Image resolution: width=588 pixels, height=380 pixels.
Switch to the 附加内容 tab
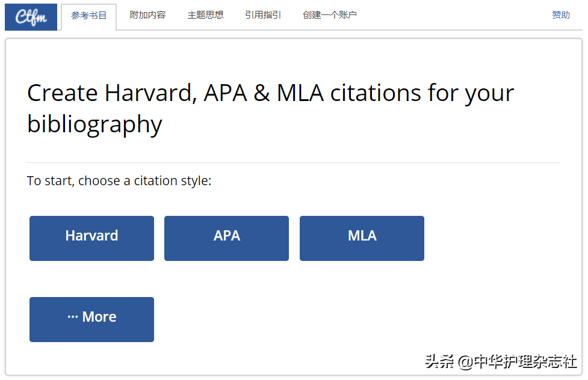[147, 15]
